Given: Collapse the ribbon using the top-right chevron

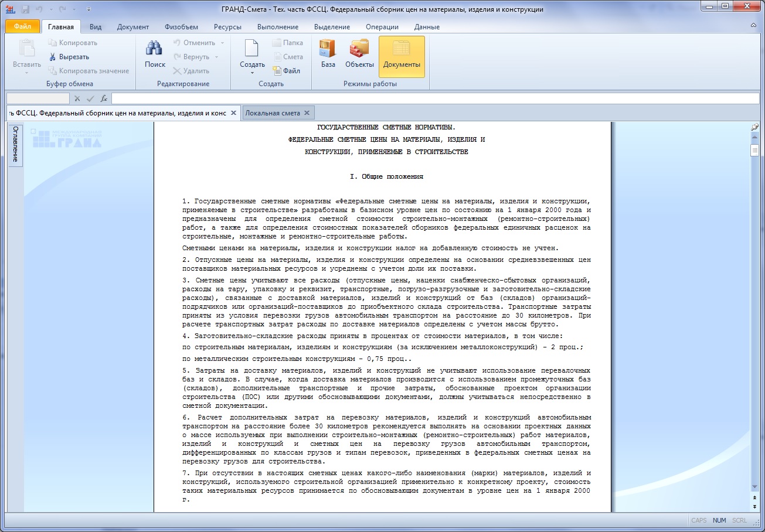Looking at the screenshot, I should [753, 26].
